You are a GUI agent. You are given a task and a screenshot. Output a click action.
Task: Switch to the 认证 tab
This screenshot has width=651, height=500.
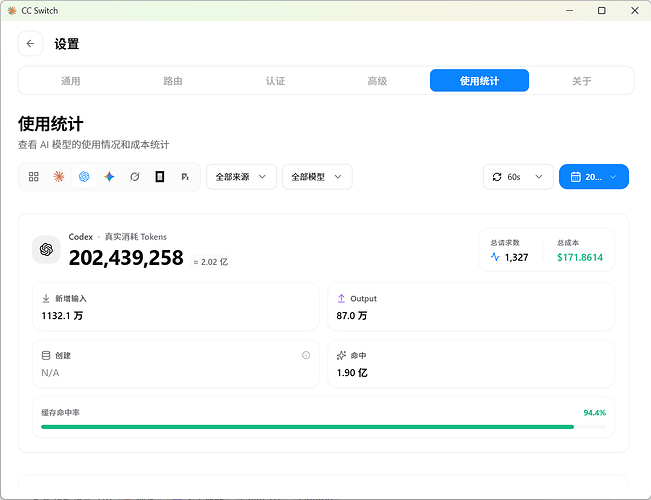[275, 81]
